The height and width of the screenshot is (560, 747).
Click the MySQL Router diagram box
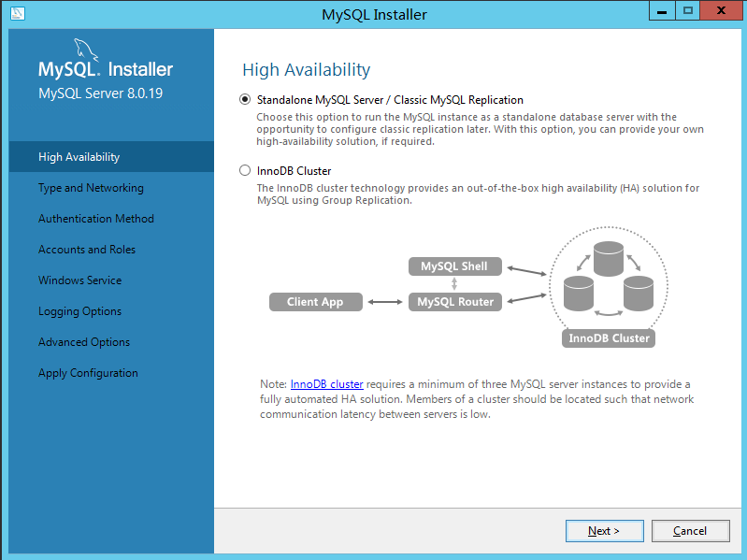click(455, 302)
